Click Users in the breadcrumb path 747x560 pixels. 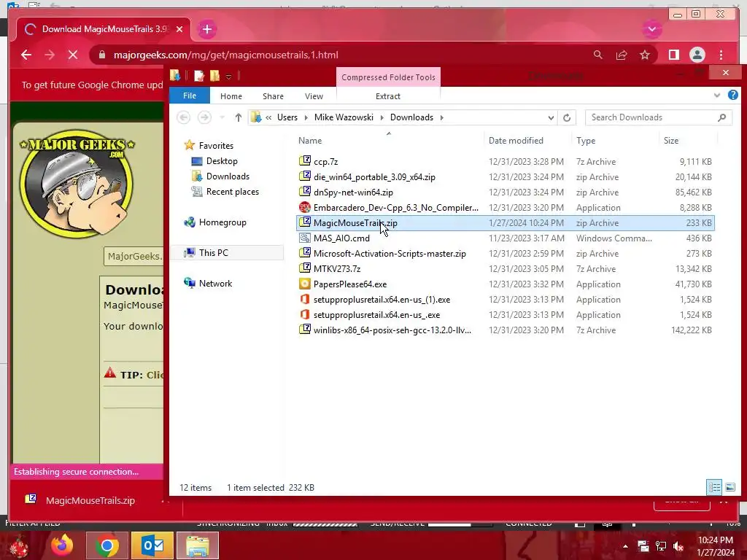287,117
